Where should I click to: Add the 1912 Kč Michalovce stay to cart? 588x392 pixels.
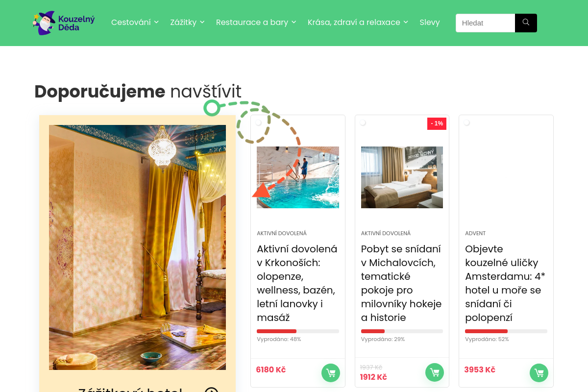[x=435, y=373]
